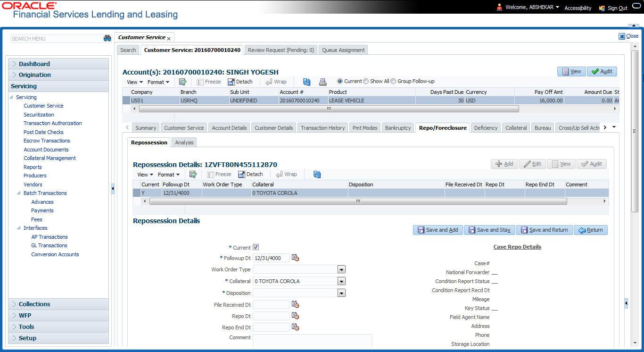Switch to the Search tab
The width and height of the screenshot is (644, 352).
(x=128, y=50)
